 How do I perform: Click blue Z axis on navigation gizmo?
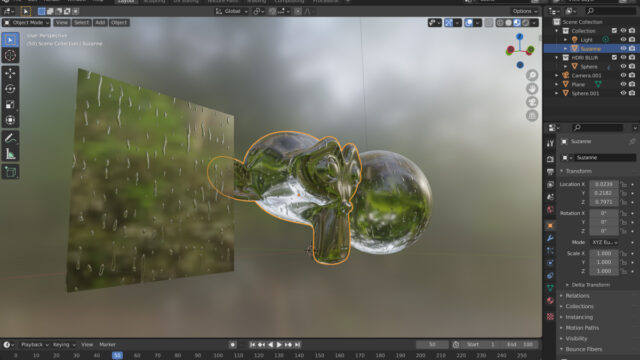tap(520, 37)
